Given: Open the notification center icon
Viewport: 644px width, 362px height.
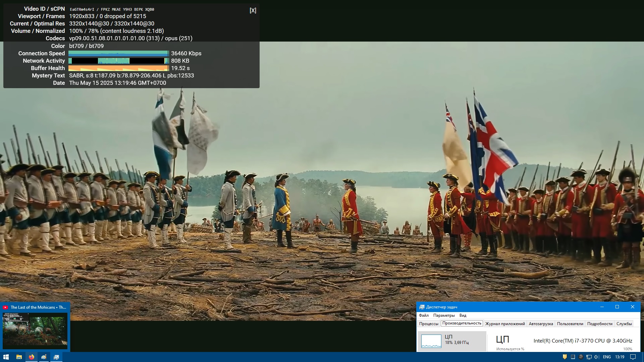Looking at the screenshot, I should (633, 357).
